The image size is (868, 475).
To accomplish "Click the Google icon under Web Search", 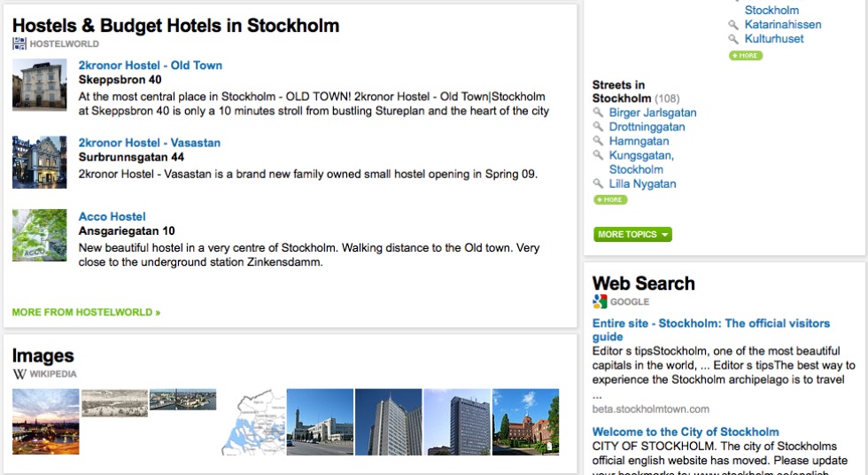I will [x=600, y=302].
